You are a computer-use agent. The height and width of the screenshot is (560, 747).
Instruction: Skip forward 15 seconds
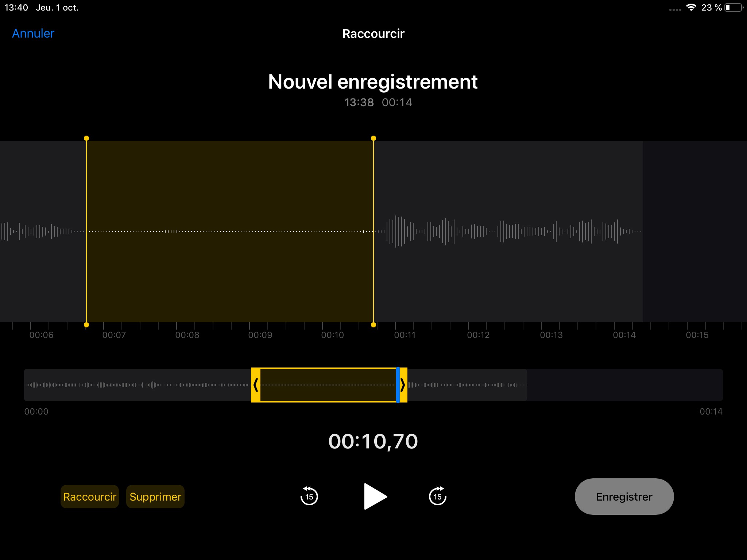(437, 496)
